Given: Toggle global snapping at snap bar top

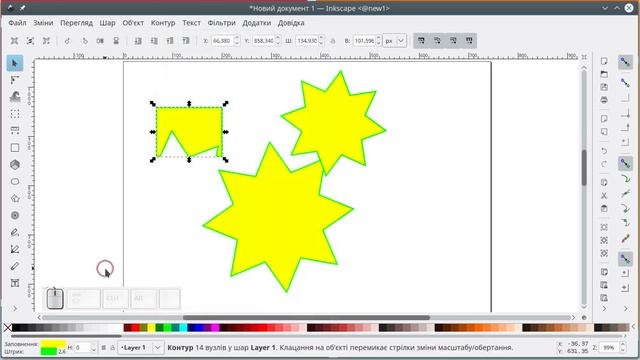Looking at the screenshot, I should [625, 62].
